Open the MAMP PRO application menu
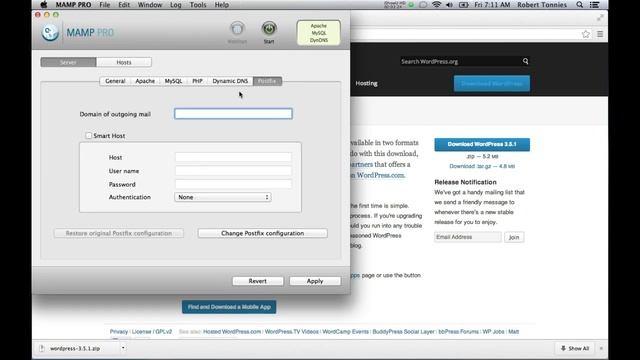Image resolution: width=640 pixels, height=360 pixels. [x=73, y=5]
